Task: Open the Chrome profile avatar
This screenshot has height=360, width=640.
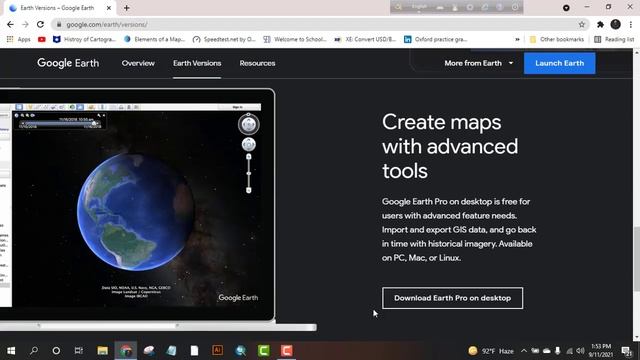Action: click(616, 24)
